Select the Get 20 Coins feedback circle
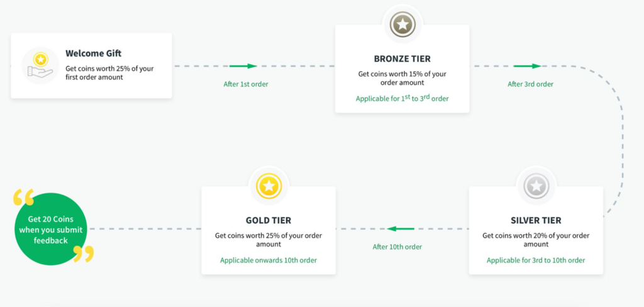 [x=51, y=229]
